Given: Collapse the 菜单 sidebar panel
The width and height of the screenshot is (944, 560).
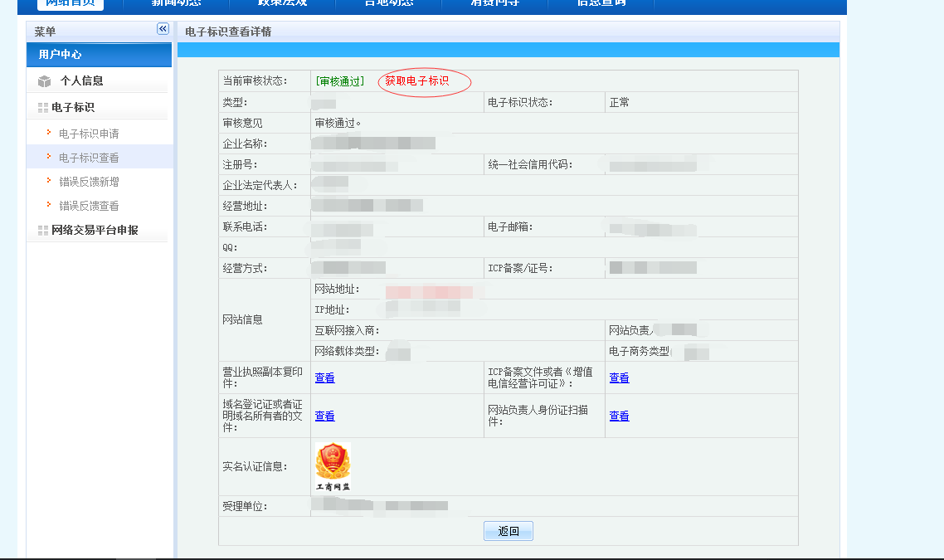Looking at the screenshot, I should (163, 29).
